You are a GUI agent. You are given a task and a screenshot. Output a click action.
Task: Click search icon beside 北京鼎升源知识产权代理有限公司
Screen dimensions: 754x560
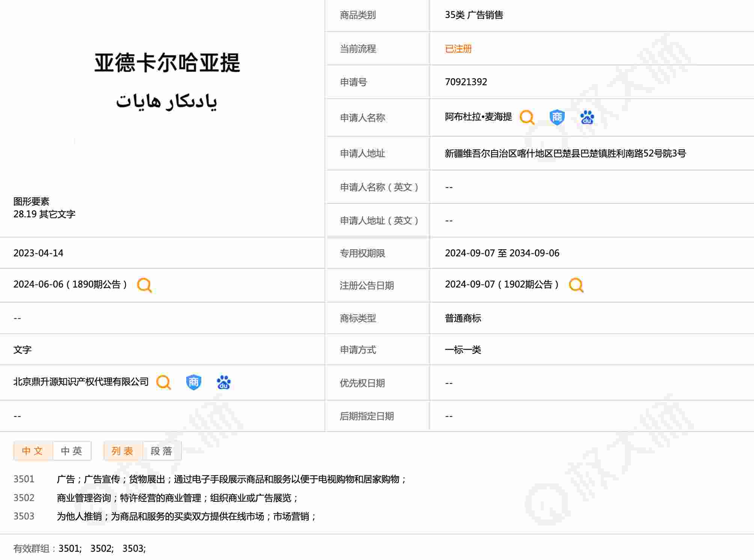(163, 382)
